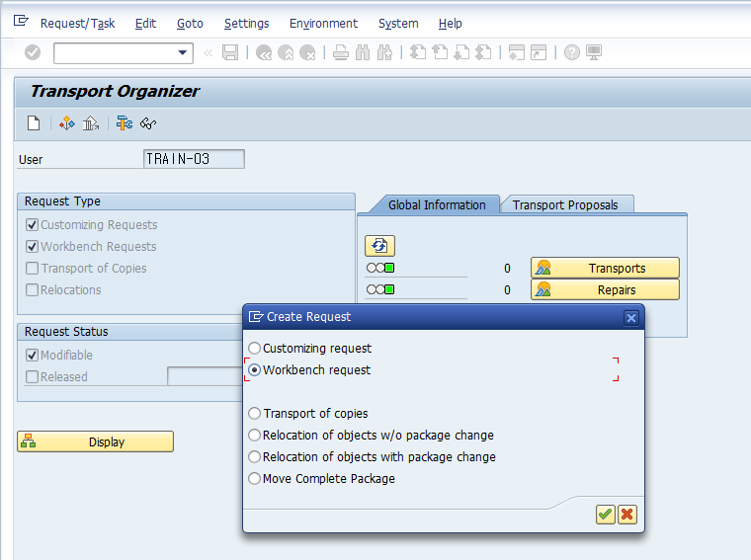Select Relocation of objects w/o package change

tap(254, 436)
